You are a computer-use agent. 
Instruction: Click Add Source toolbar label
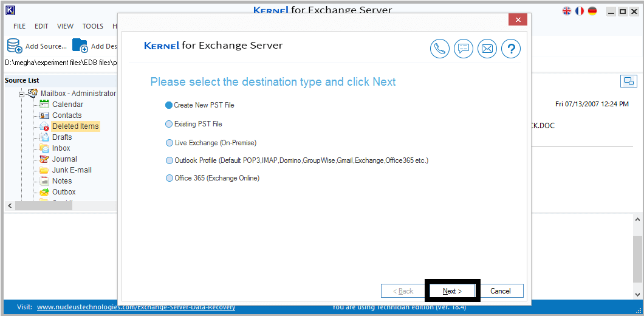pos(46,46)
